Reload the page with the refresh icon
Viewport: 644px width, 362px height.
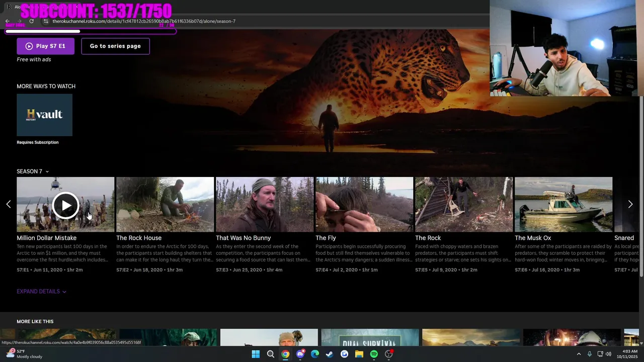point(31,21)
